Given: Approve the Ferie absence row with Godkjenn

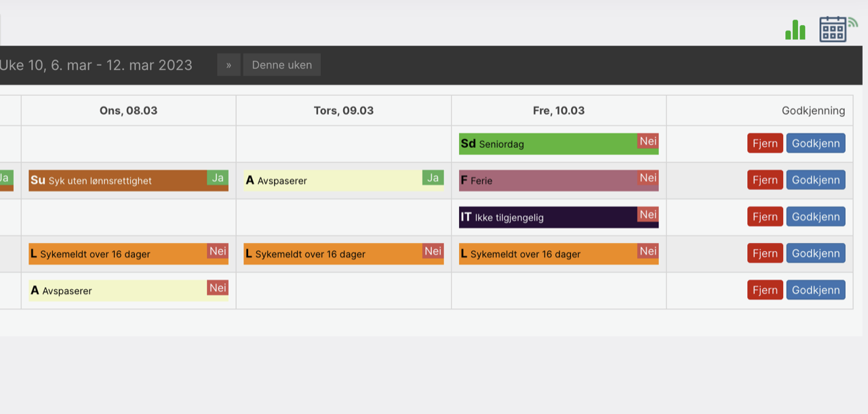Looking at the screenshot, I should pos(816,180).
